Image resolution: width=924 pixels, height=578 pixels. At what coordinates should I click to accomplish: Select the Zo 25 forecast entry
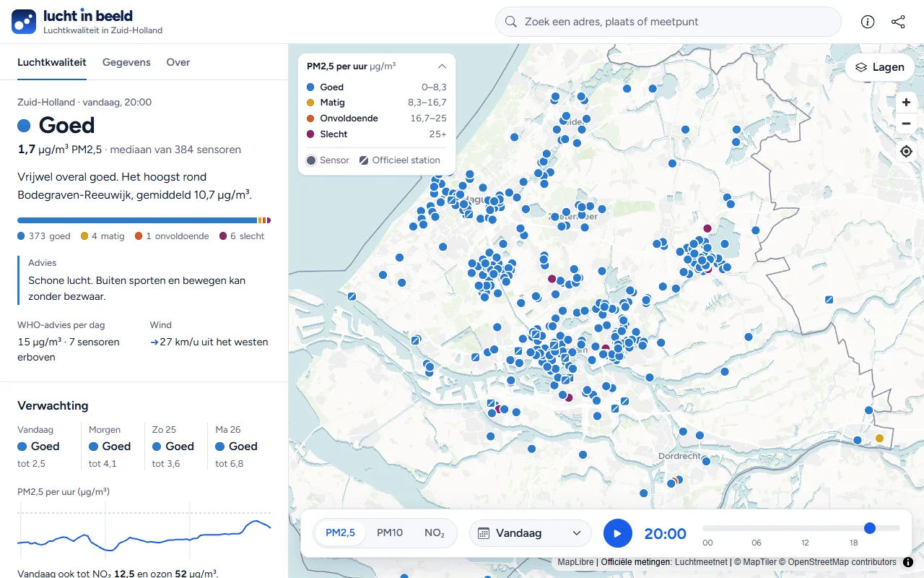[175, 447]
